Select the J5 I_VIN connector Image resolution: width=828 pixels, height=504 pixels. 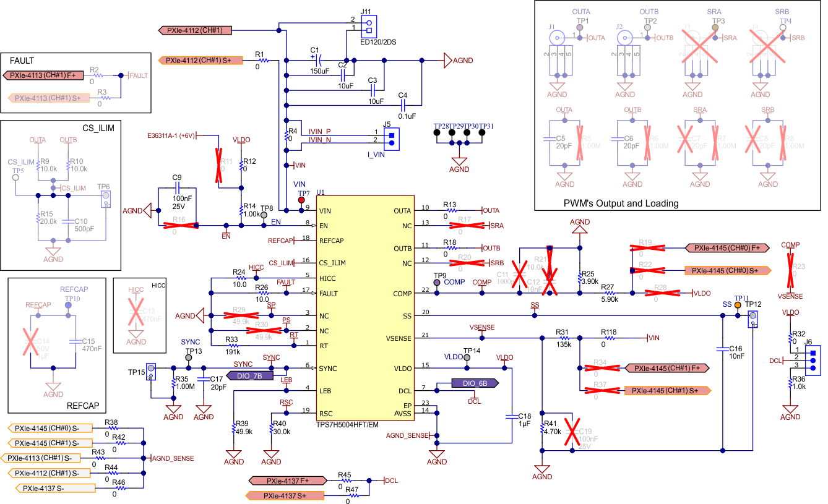tap(390, 139)
